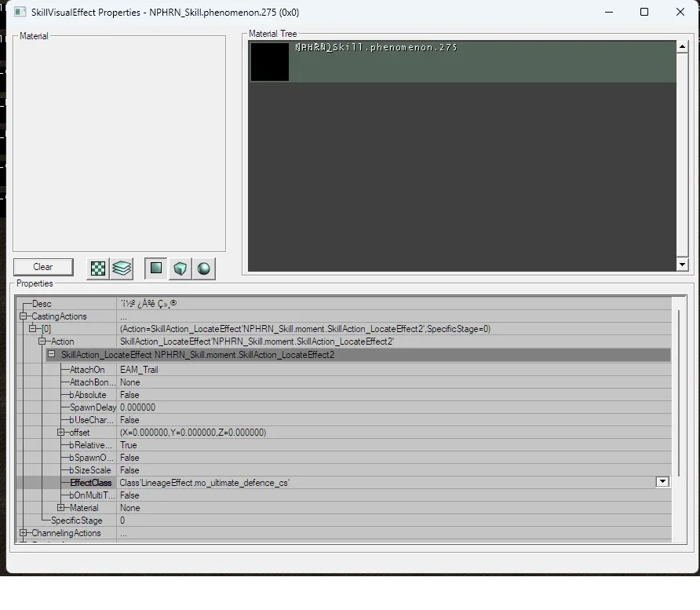Click the Action row value text

coord(257,342)
